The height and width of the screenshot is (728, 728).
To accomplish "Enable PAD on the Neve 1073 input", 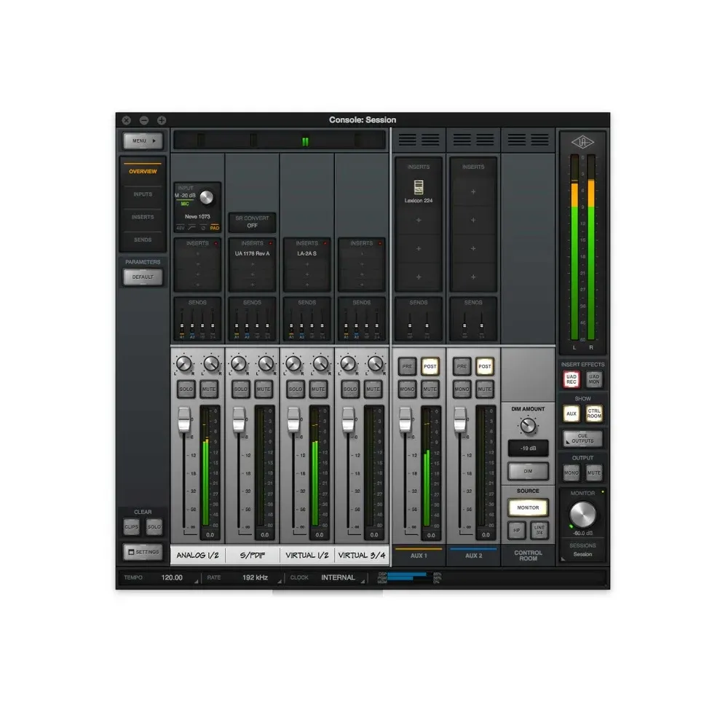I will [215, 227].
